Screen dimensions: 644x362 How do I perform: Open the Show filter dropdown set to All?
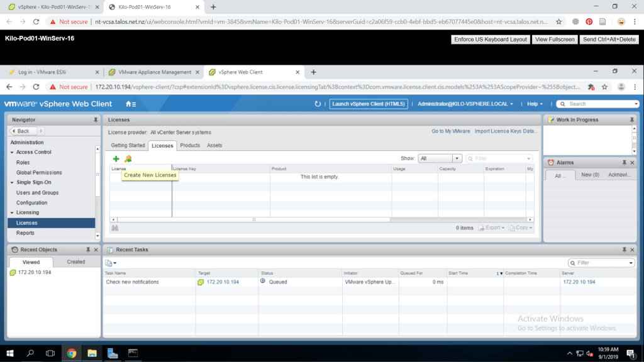tap(440, 158)
